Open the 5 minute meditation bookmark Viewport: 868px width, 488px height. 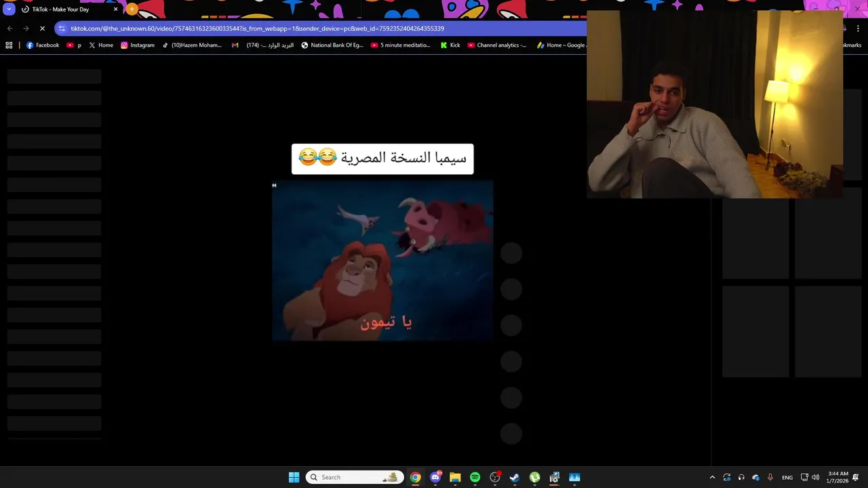pyautogui.click(x=401, y=45)
